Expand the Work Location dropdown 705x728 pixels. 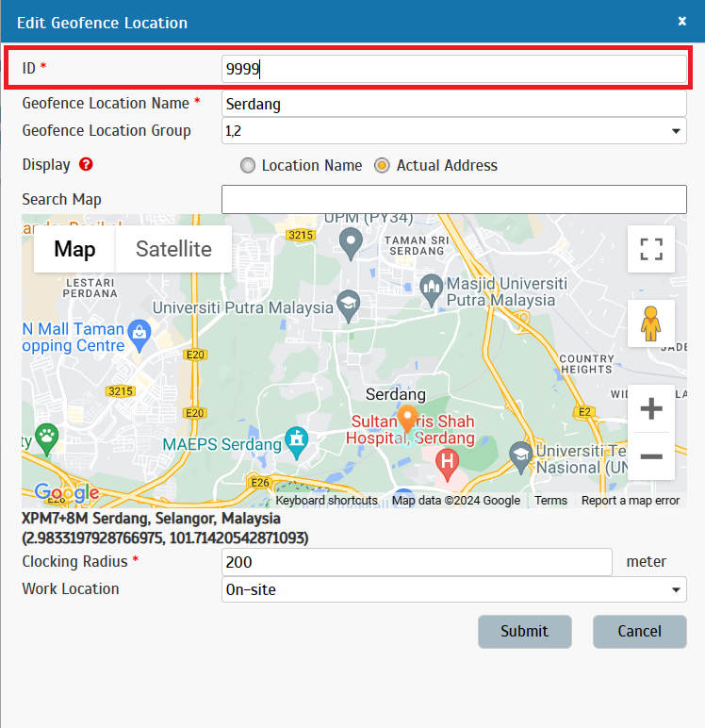point(453,589)
